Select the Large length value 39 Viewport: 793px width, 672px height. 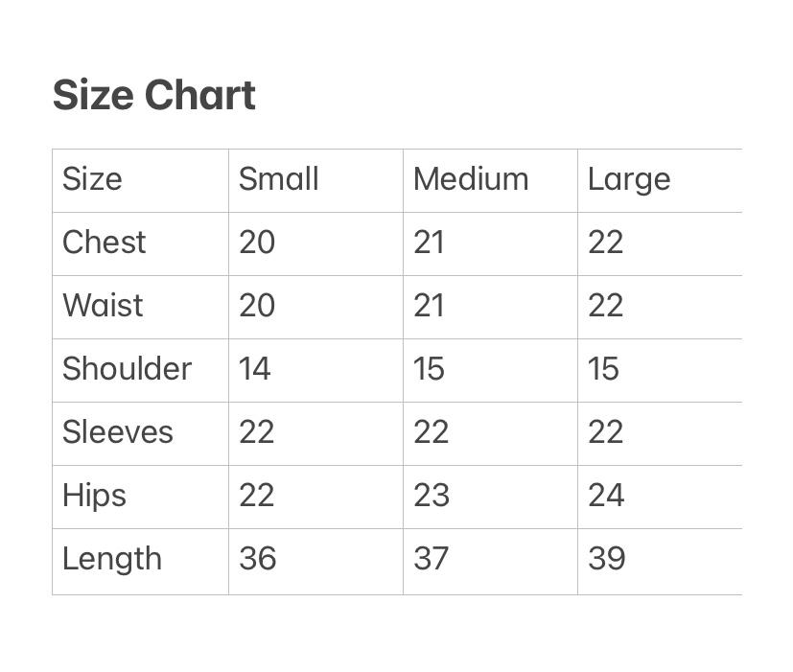[606, 559]
